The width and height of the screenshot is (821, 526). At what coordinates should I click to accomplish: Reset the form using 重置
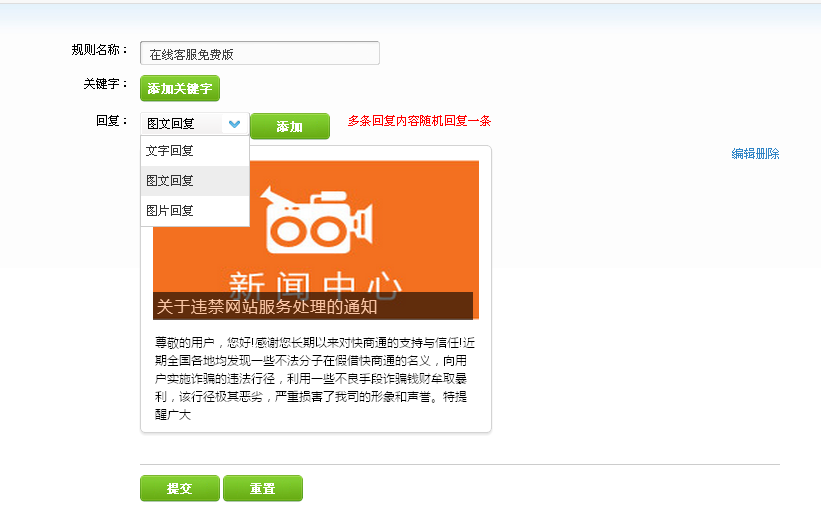tap(262, 489)
